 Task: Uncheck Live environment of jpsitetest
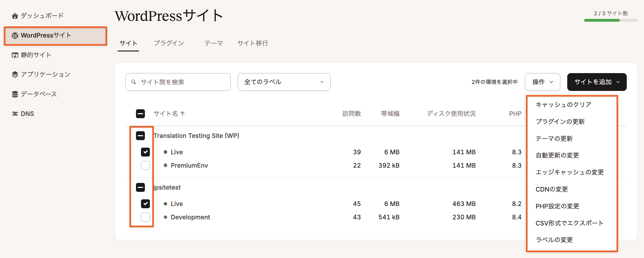point(145,204)
